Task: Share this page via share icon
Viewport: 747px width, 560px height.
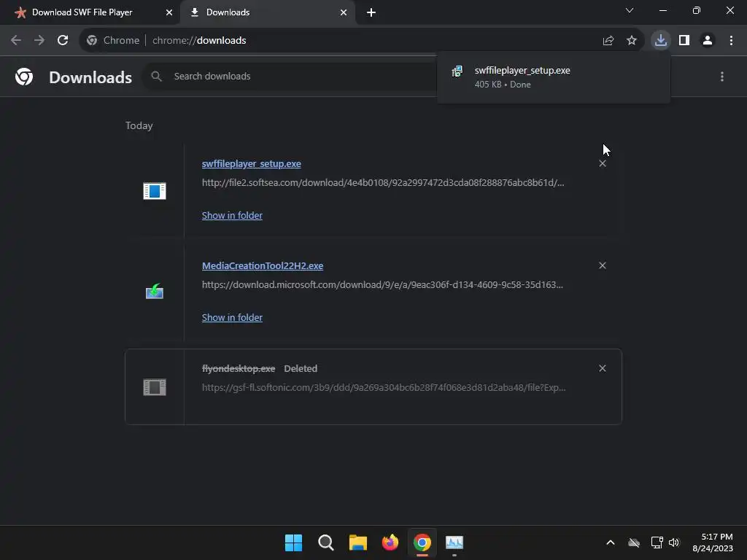Action: [608, 41]
